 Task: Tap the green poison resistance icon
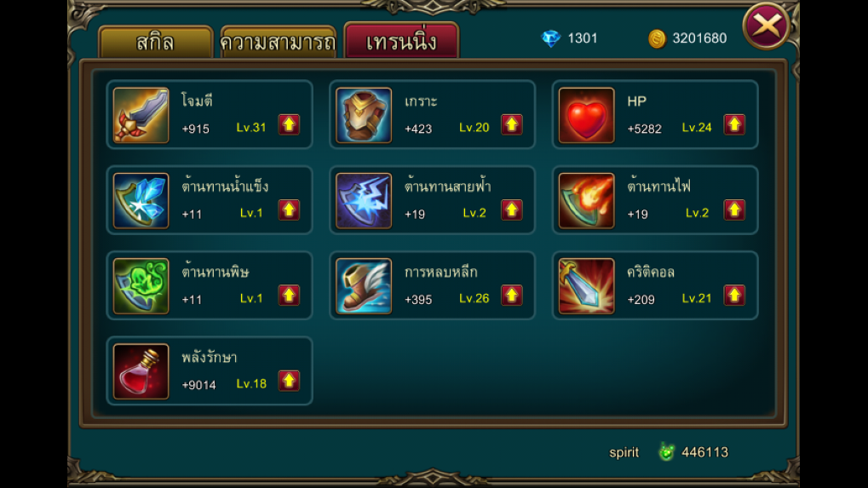[x=141, y=286]
